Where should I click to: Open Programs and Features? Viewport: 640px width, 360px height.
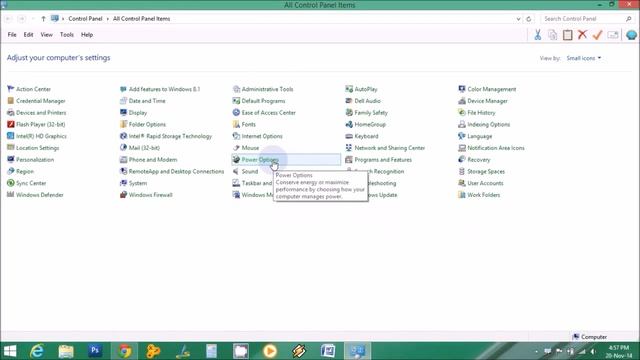378,160
